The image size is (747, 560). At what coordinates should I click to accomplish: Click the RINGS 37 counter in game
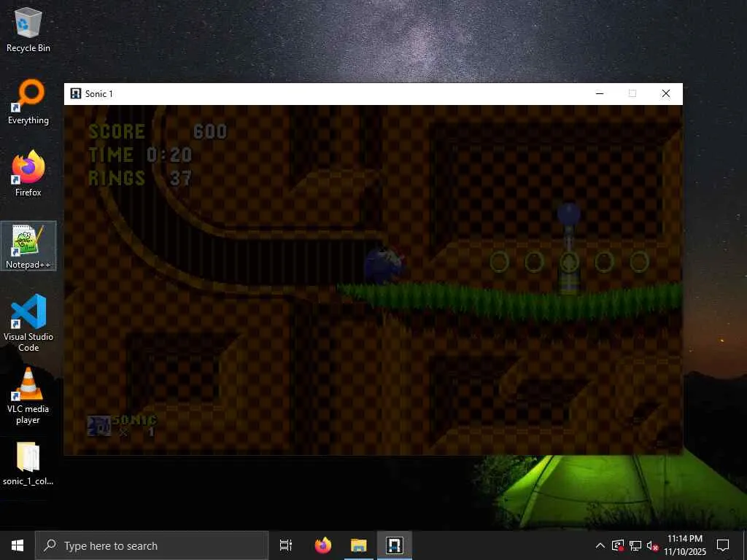click(140, 178)
